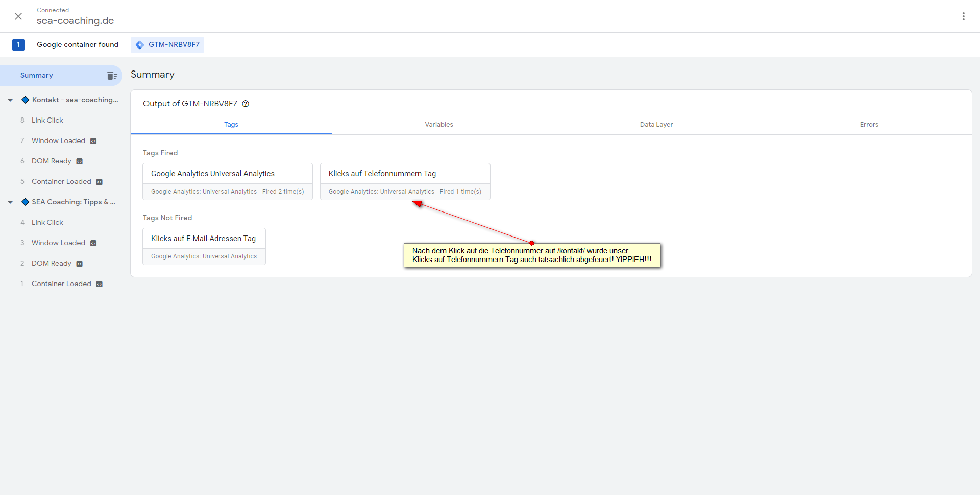The width and height of the screenshot is (980, 495).
Task: Open event 6 DOM Ready
Action: [x=51, y=161]
